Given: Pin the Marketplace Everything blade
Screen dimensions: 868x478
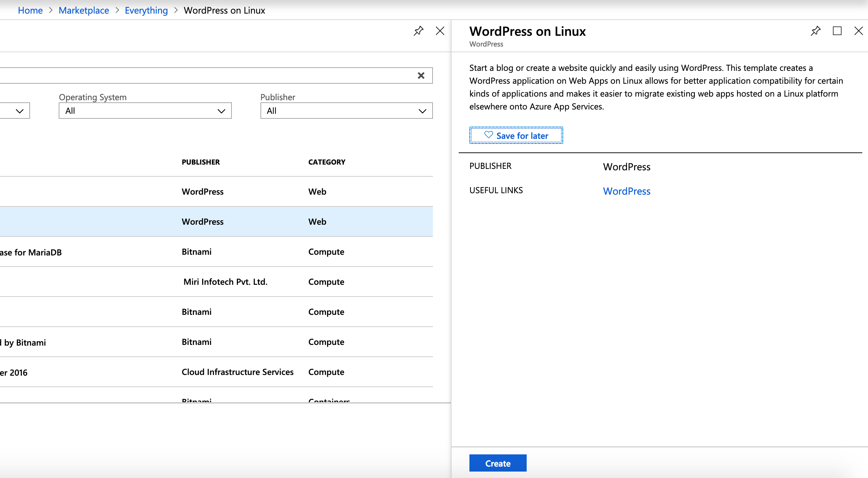Looking at the screenshot, I should click(x=418, y=31).
